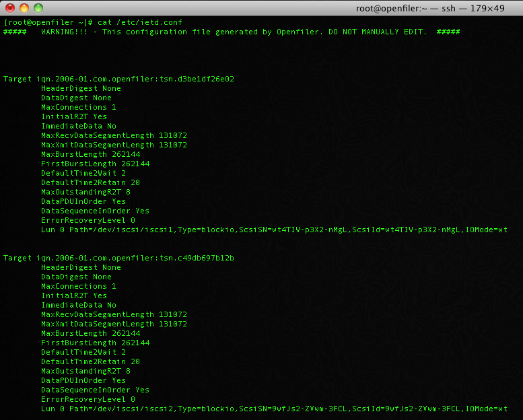The image size is (523, 420).
Task: Select the Target line ending in tsn.d3be1df26e02
Action: click(118, 79)
